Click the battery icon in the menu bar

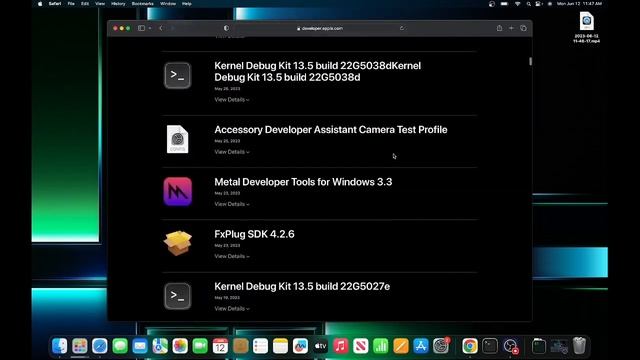coord(504,4)
